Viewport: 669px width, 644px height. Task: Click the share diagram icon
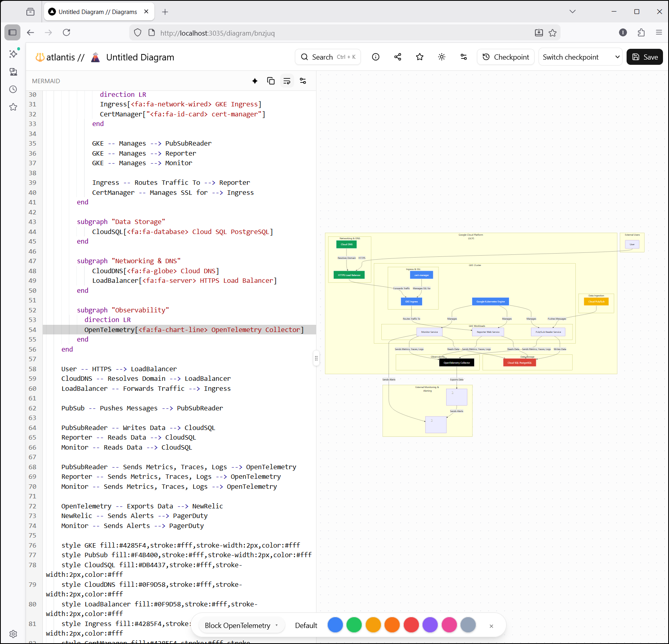coord(398,57)
